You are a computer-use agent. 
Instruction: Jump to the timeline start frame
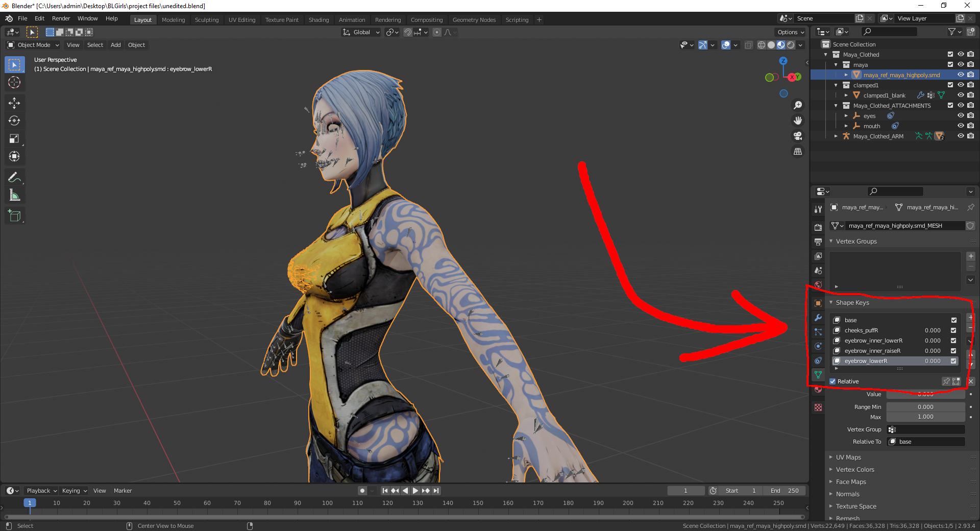385,491
